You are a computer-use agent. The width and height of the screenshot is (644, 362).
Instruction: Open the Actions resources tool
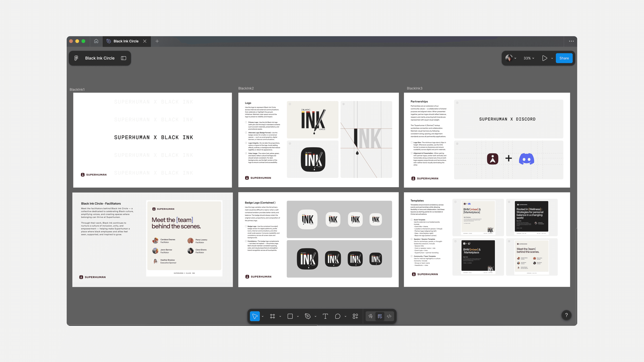(x=355, y=316)
